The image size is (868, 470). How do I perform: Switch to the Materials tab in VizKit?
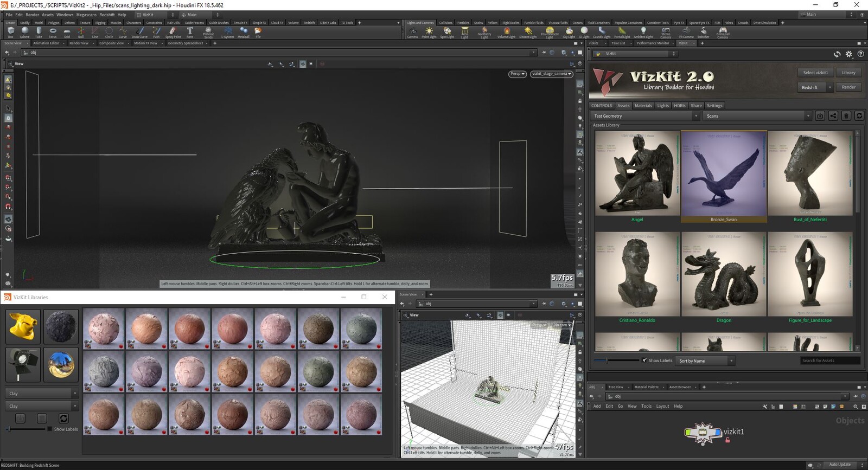[x=643, y=106]
